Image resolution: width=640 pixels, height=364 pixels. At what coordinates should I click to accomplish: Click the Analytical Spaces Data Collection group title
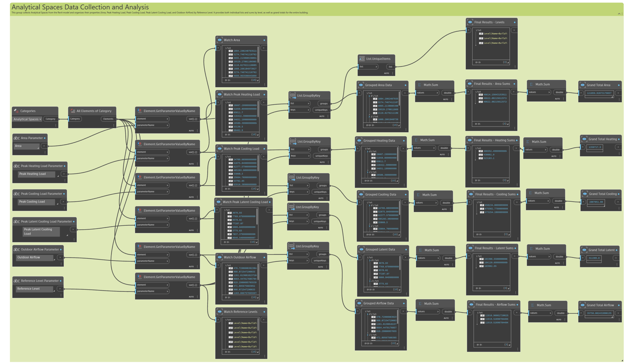point(80,7)
